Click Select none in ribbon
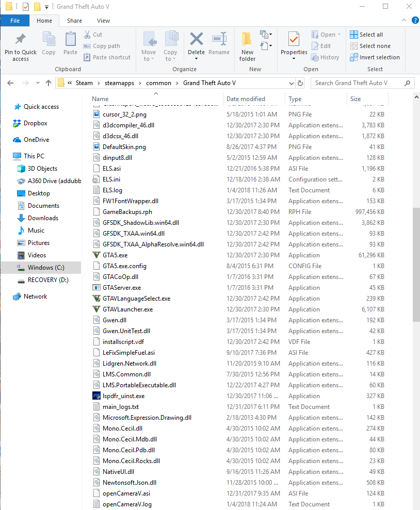420x510 pixels. pyautogui.click(x=370, y=46)
